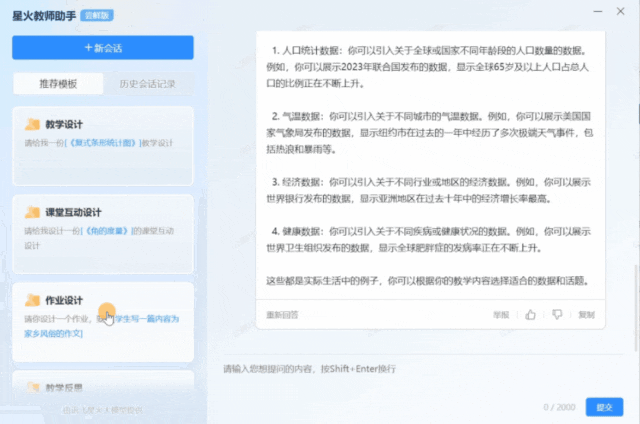
Task: Click the 4. 健康数据 paragraph
Action: point(429,240)
